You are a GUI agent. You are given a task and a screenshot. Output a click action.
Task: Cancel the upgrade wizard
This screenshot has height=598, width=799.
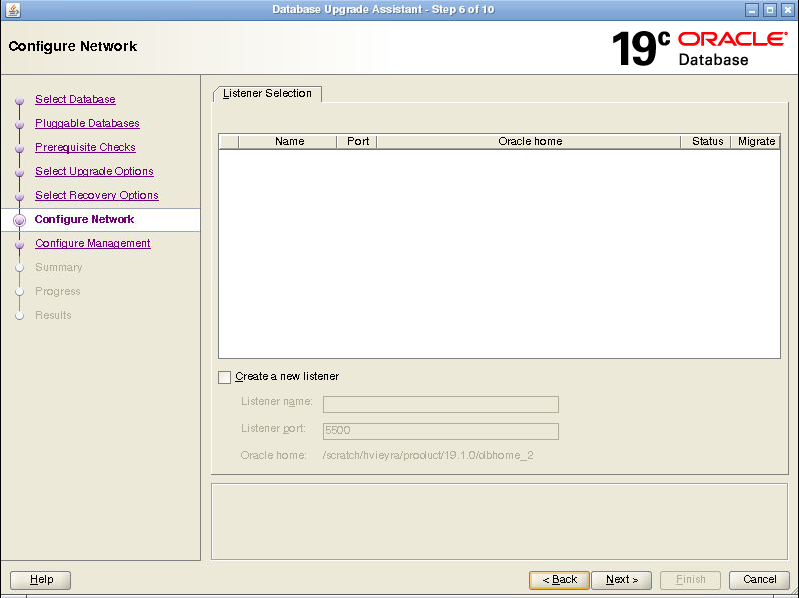759,580
